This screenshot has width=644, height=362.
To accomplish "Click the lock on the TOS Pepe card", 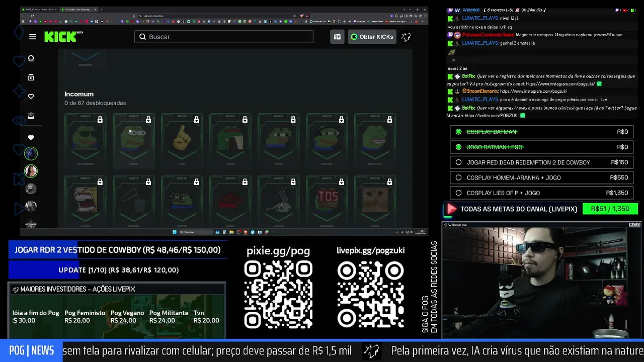I will click(341, 182).
